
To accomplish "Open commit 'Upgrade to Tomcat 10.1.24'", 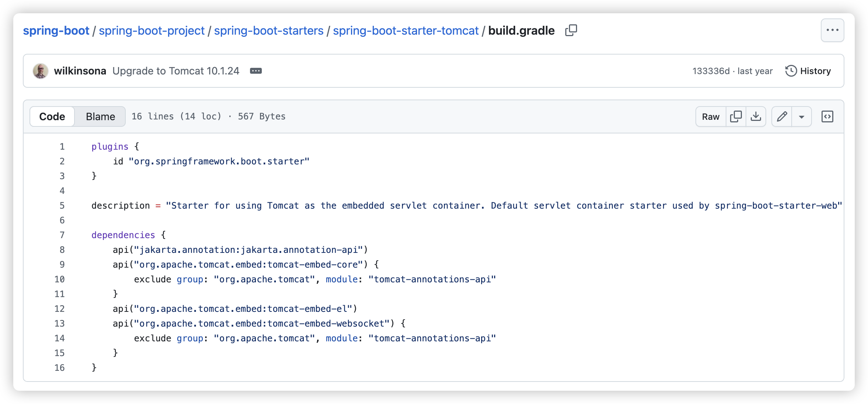I will 176,71.
